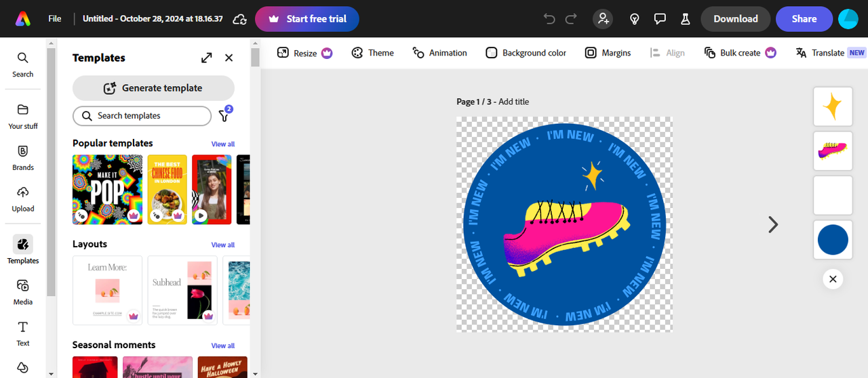View all Popular templates

(x=223, y=144)
